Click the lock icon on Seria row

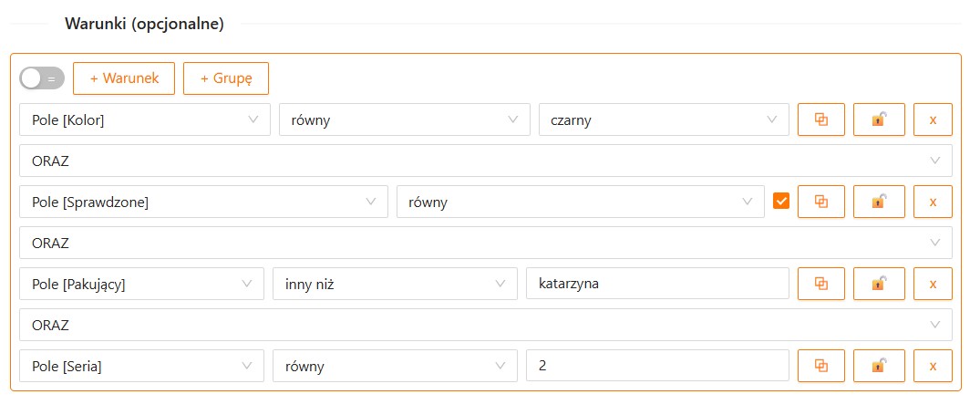tap(878, 366)
